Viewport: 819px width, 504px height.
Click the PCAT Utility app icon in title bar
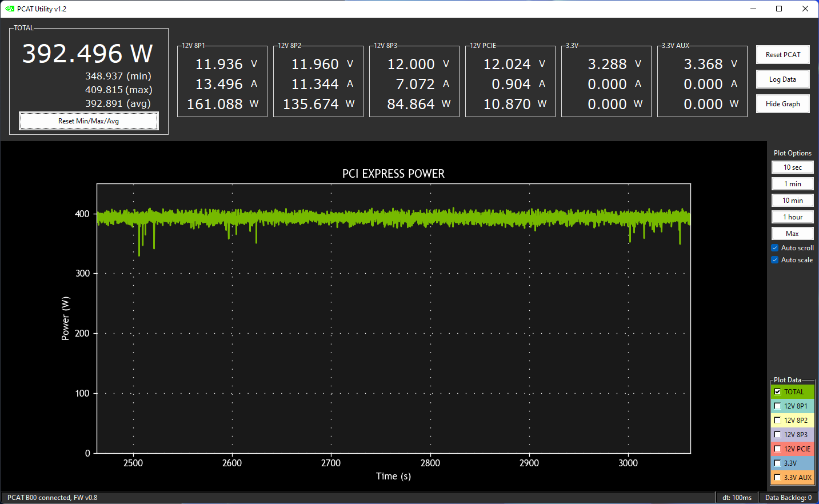tap(9, 9)
